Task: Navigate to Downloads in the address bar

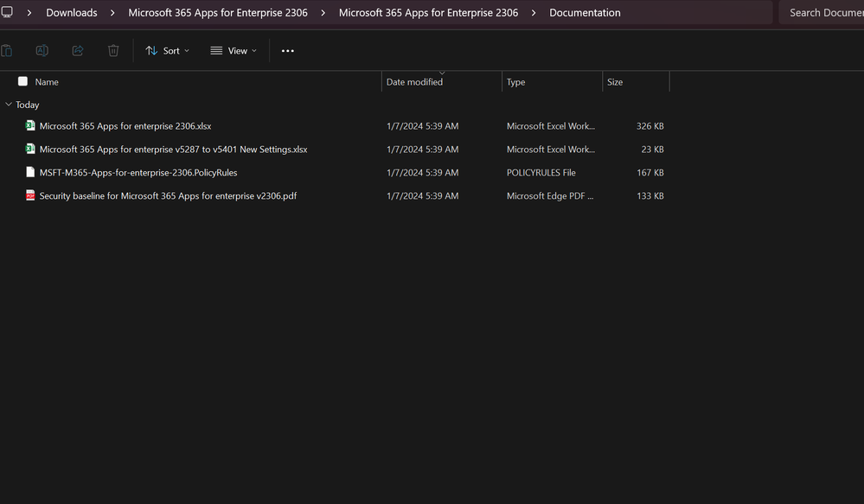Action: (x=71, y=13)
